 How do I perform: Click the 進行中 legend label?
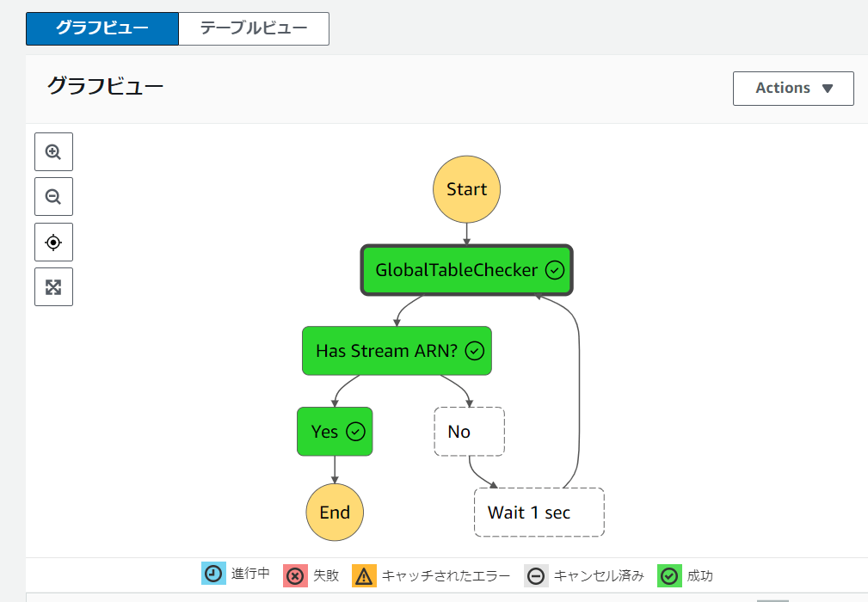[x=250, y=574]
